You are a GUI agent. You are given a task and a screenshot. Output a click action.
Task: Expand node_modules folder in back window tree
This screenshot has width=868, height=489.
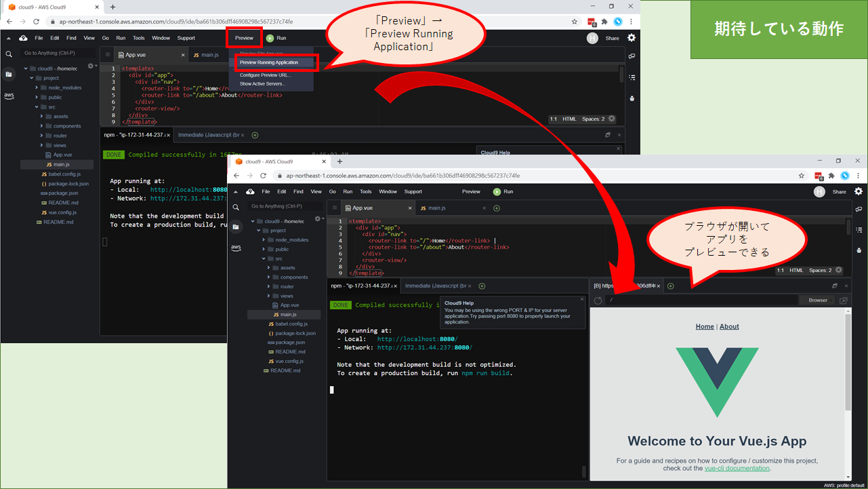coord(37,87)
